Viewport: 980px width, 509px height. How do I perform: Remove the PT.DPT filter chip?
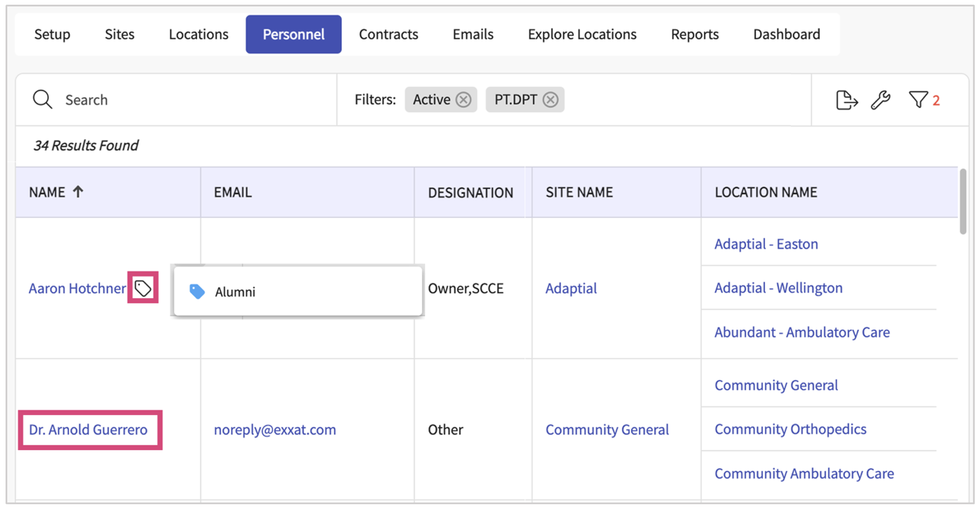pos(551,100)
